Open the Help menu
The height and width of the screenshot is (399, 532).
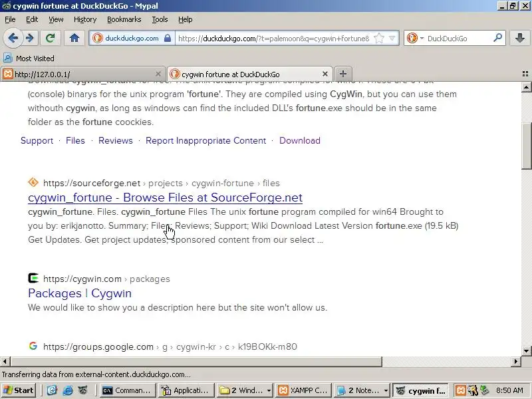(x=186, y=19)
